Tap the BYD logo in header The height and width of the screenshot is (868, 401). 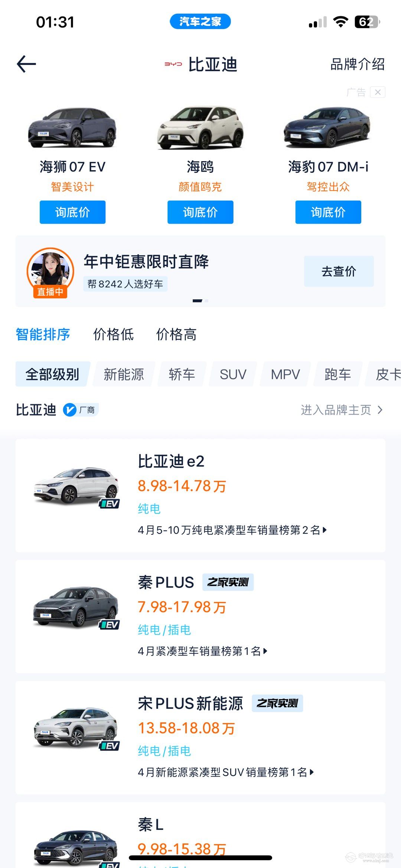click(x=173, y=64)
